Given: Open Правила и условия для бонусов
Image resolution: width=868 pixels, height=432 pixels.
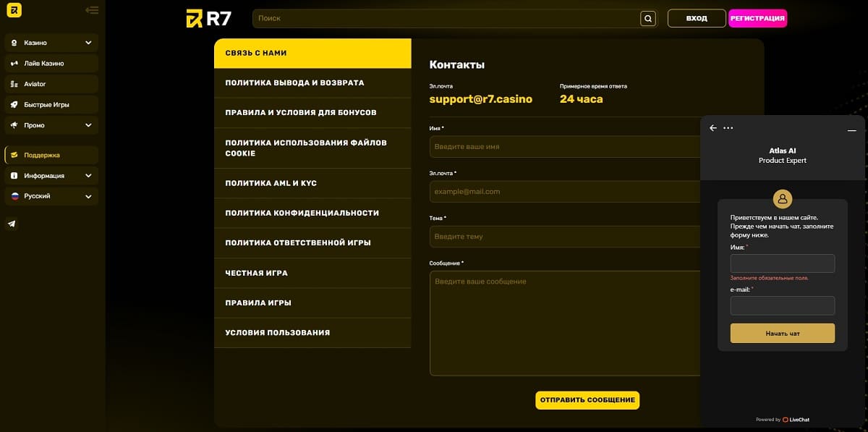Looking at the screenshot, I should 312,113.
